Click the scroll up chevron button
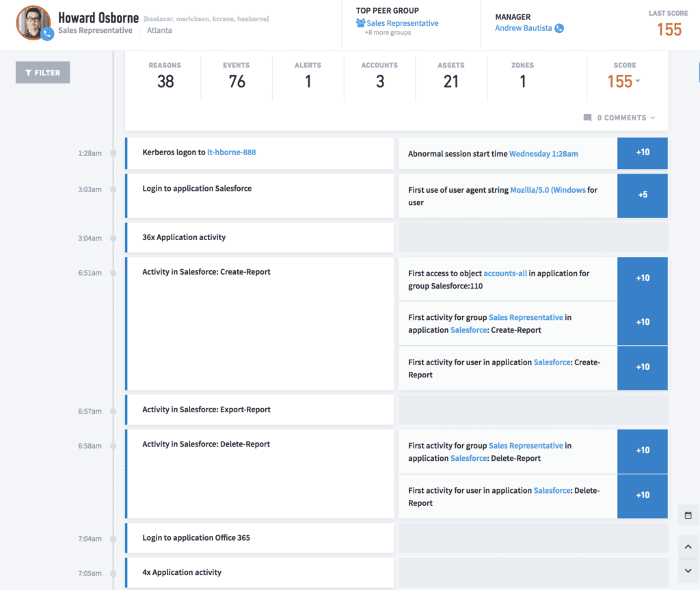This screenshot has height=590, width=700. click(688, 547)
